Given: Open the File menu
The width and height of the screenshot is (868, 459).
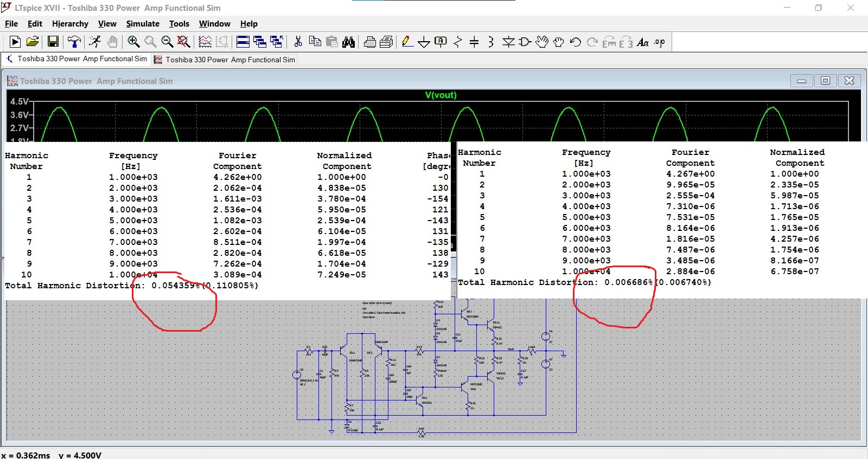Looking at the screenshot, I should [x=11, y=24].
